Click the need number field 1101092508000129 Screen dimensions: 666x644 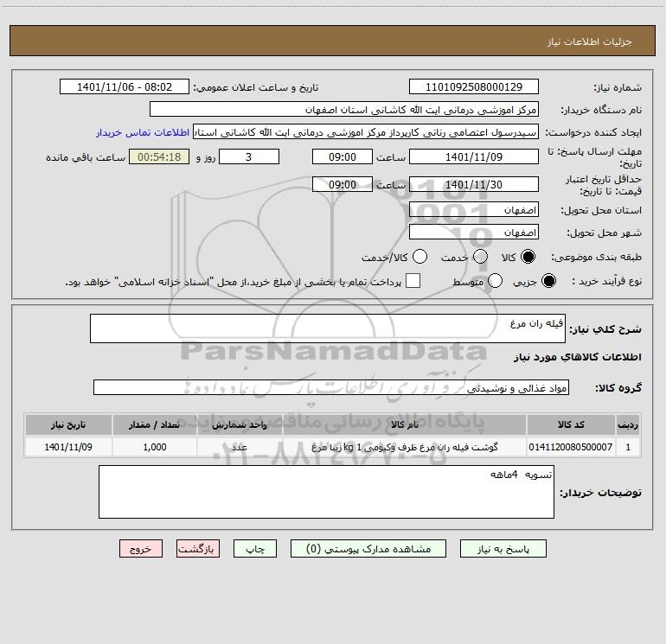click(x=474, y=86)
